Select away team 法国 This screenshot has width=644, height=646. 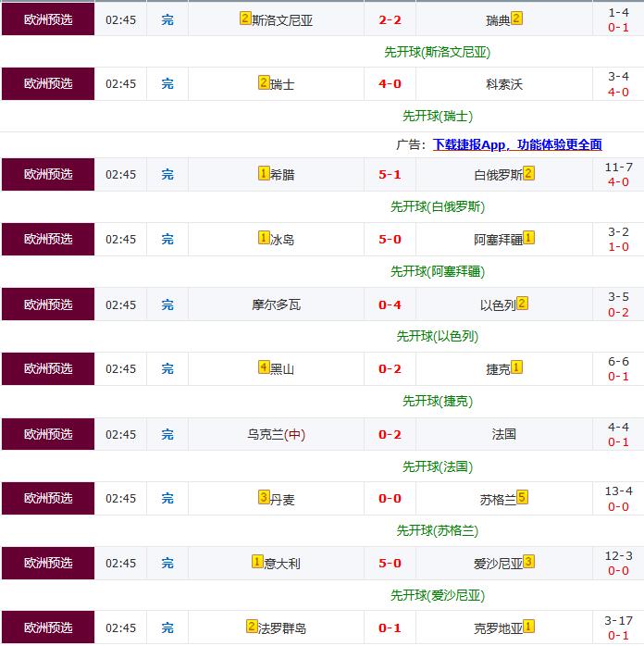click(x=504, y=434)
